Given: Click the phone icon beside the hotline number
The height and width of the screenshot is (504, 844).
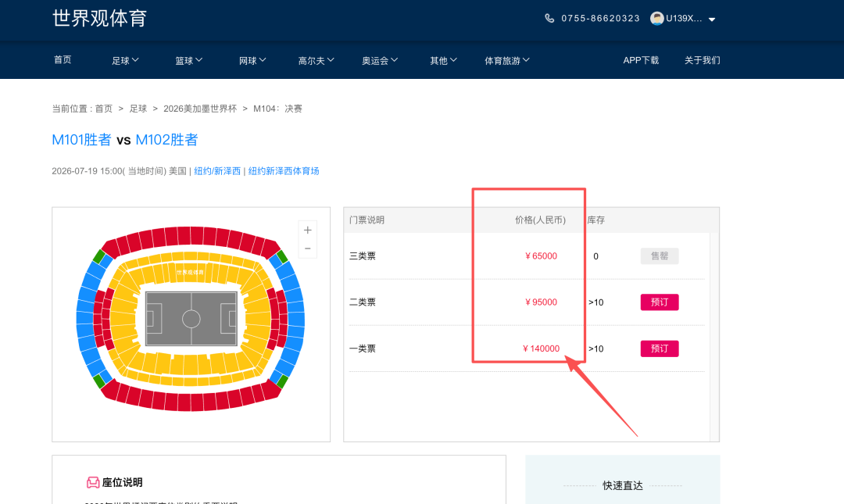Looking at the screenshot, I should click(x=549, y=18).
